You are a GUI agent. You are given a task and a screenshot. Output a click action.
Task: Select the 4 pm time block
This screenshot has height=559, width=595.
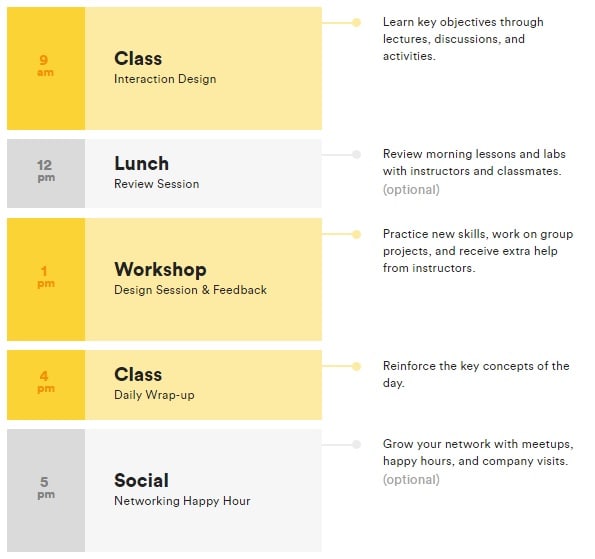point(46,385)
